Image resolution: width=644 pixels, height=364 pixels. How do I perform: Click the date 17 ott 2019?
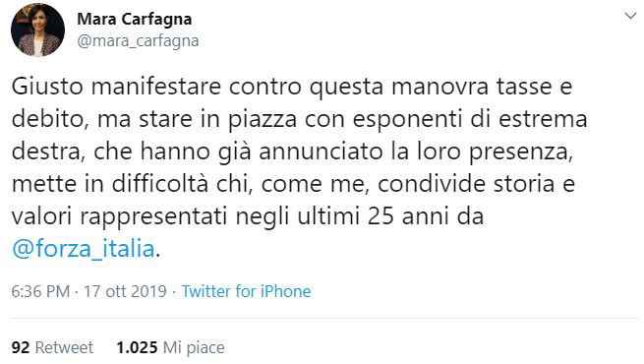click(125, 291)
